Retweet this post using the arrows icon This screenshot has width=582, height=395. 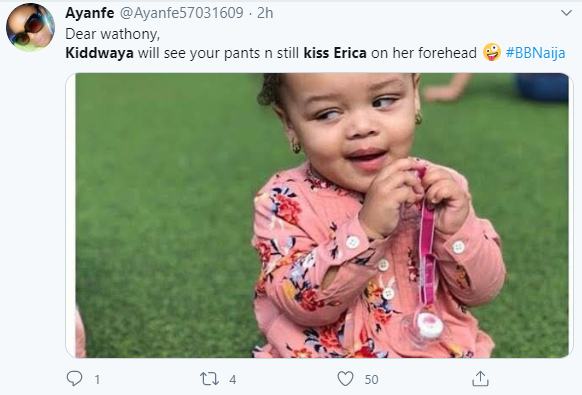209,379
